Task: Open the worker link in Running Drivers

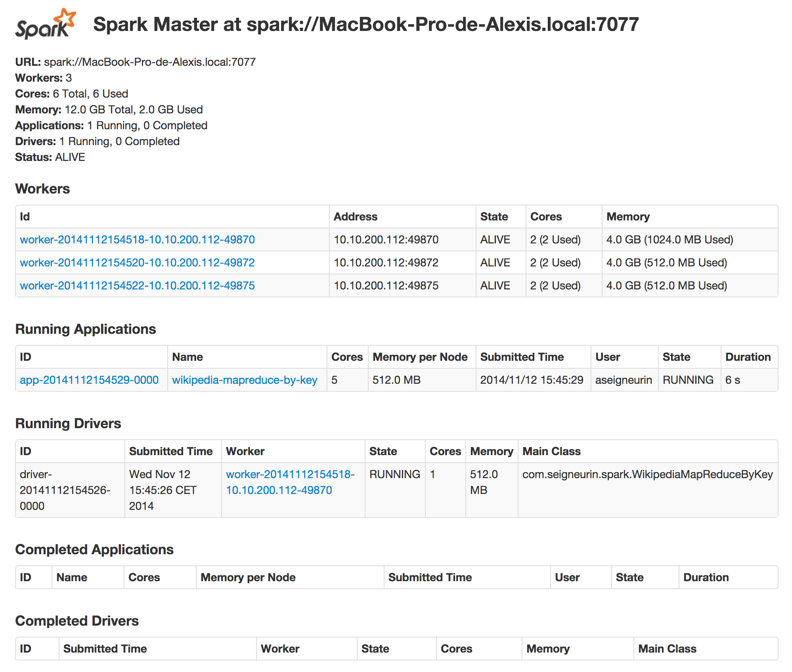Action: [x=290, y=482]
